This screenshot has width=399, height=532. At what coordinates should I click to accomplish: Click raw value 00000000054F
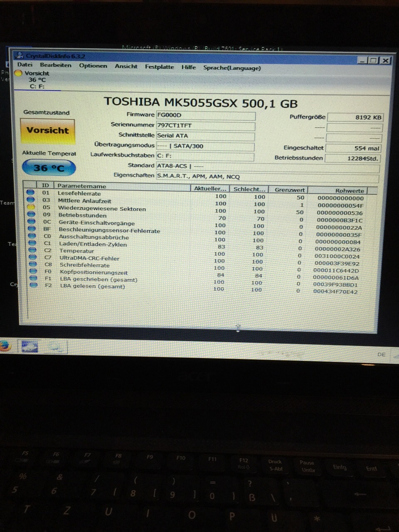click(340, 205)
